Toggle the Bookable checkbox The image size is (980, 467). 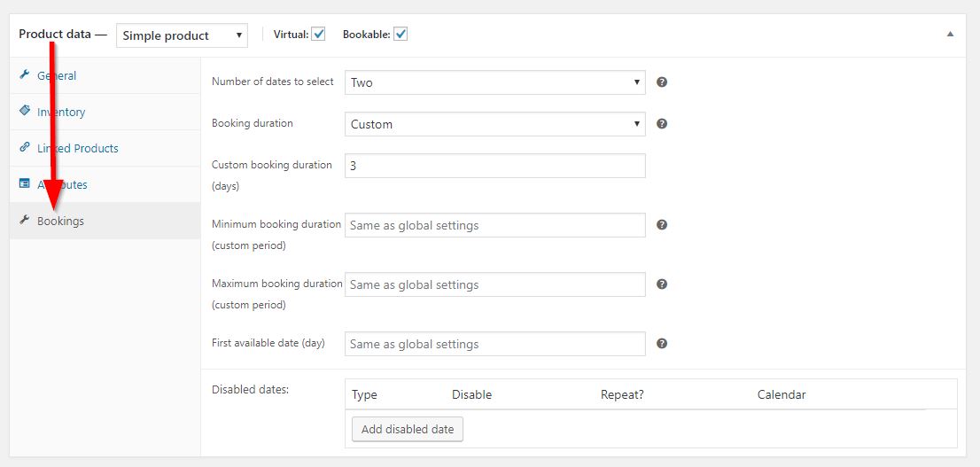(x=401, y=35)
